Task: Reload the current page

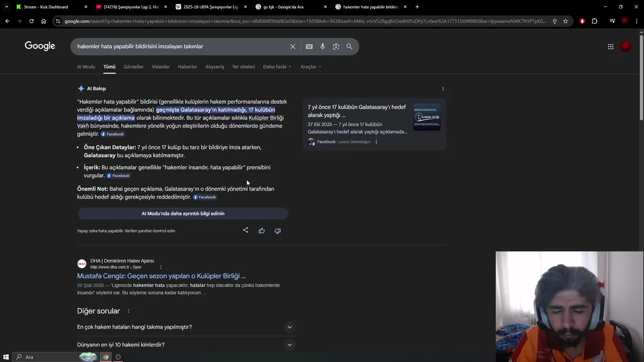Action: (x=31, y=21)
